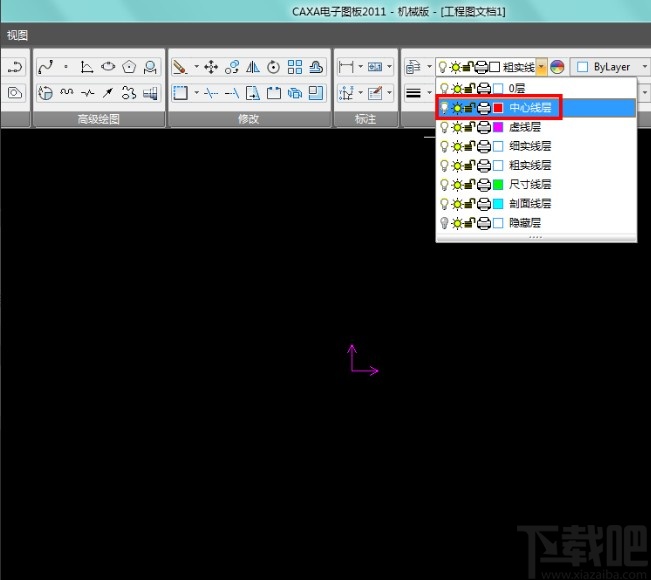Pick the regular polygon tool
The height and width of the screenshot is (580, 651).
129,67
